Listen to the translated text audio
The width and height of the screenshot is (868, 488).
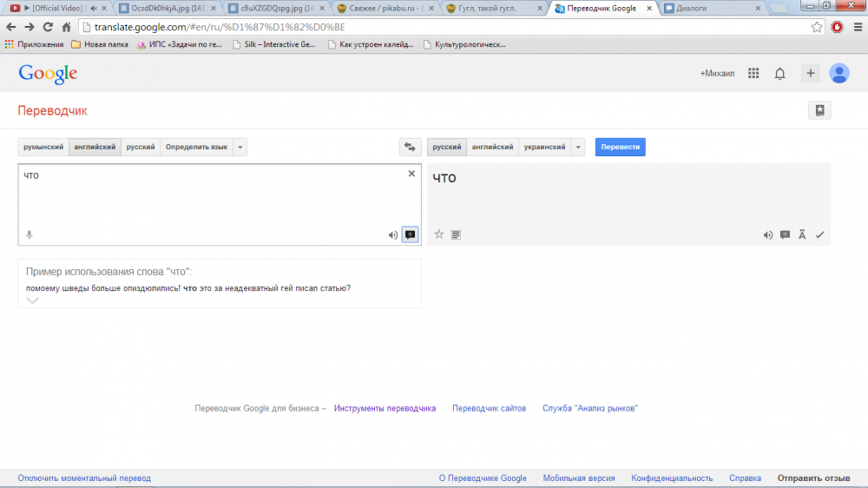coord(768,234)
